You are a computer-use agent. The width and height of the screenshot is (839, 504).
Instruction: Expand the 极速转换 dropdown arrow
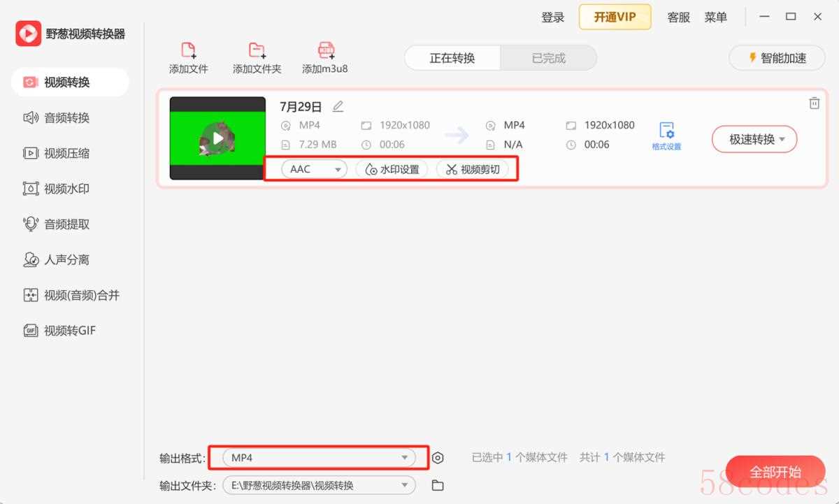coord(782,139)
